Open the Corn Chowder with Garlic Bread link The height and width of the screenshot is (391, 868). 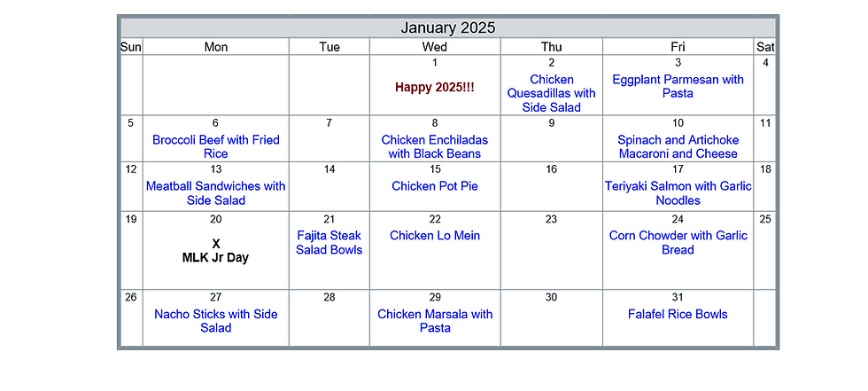(x=678, y=243)
